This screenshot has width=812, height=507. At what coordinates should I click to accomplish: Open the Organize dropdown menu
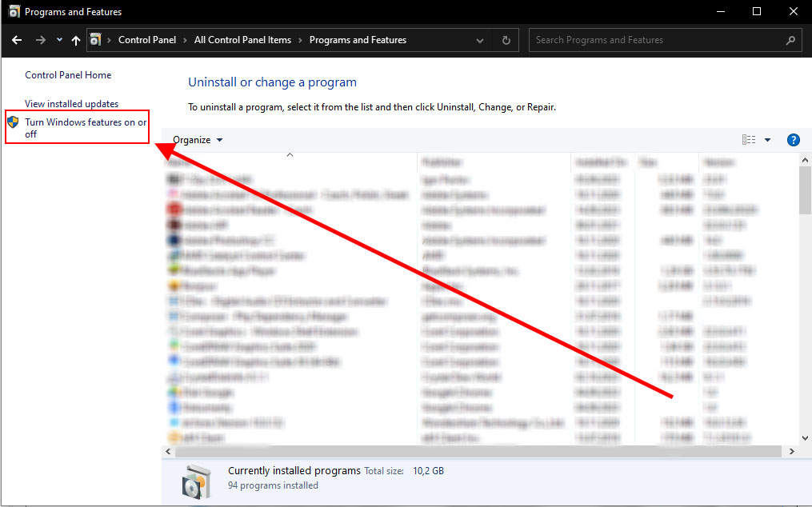[198, 140]
